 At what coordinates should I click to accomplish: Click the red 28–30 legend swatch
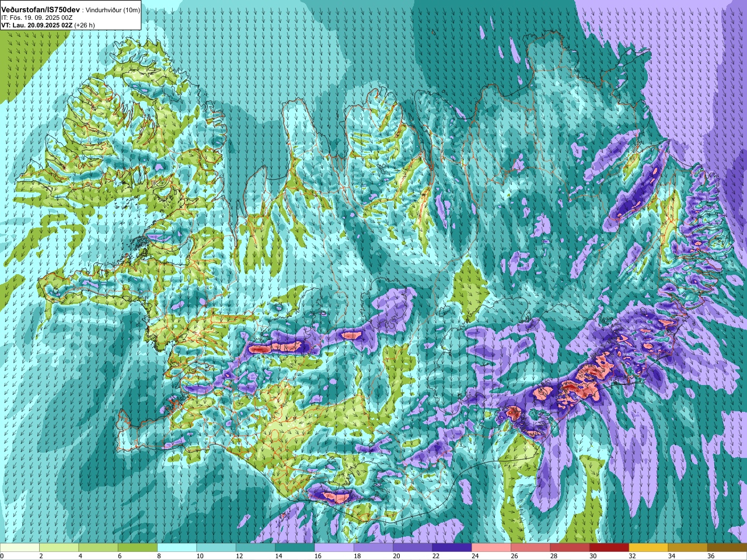570,548
